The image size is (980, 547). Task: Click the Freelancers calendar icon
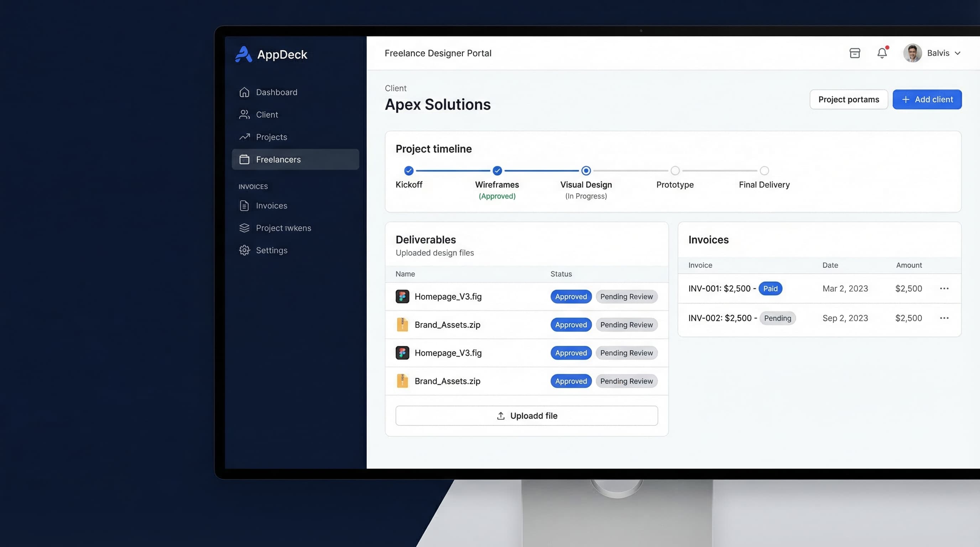244,160
